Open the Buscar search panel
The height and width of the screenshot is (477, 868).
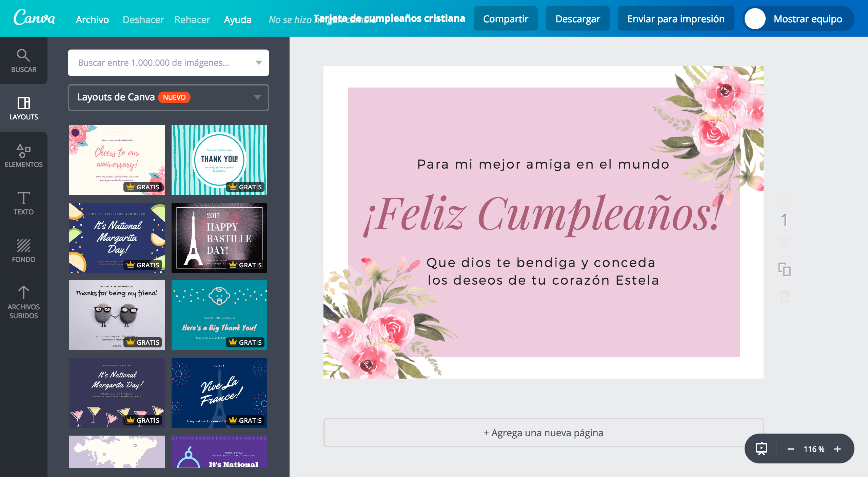point(23,61)
